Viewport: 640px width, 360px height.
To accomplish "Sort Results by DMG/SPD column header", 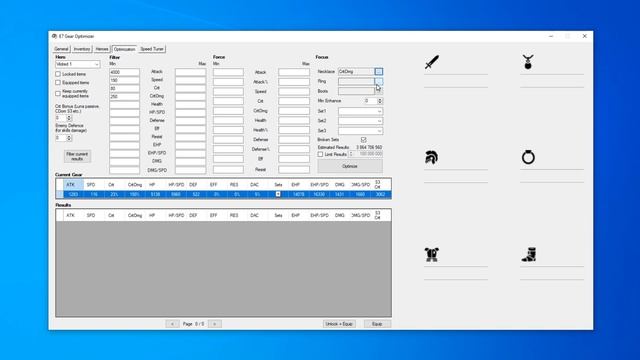I will pos(360,216).
